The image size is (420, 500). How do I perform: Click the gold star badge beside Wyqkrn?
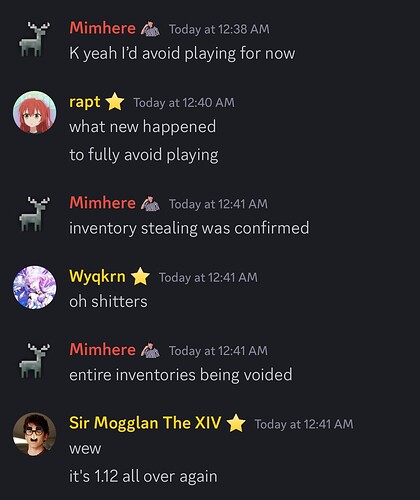[x=140, y=277]
